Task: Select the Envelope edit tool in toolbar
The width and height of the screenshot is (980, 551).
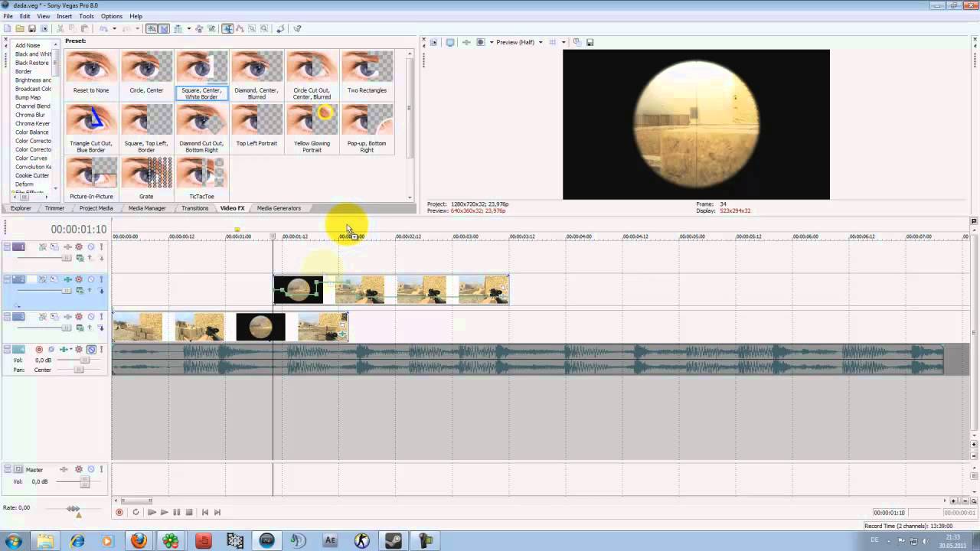Action: point(240,28)
